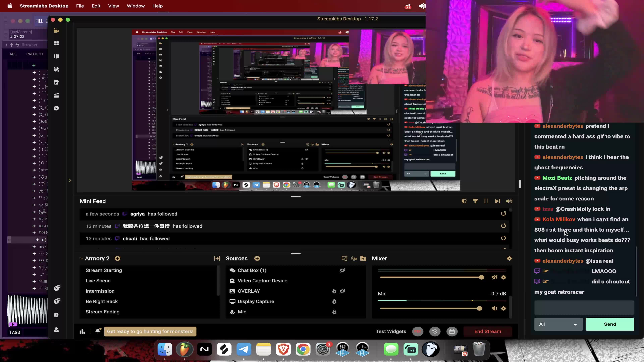Screen dimensions: 644x362
Task: Open Mixer advanced audio settings gear
Action: [x=509, y=258]
